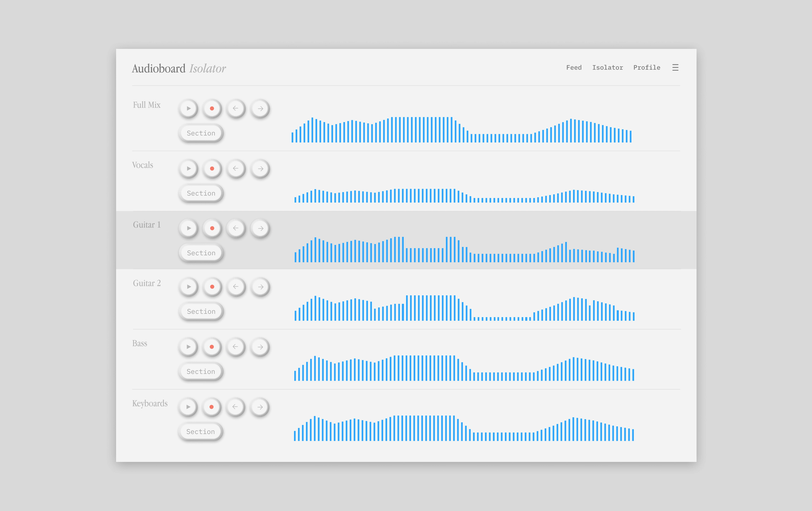The image size is (812, 511).
Task: Record the Guitar 2 track
Action: pos(212,286)
